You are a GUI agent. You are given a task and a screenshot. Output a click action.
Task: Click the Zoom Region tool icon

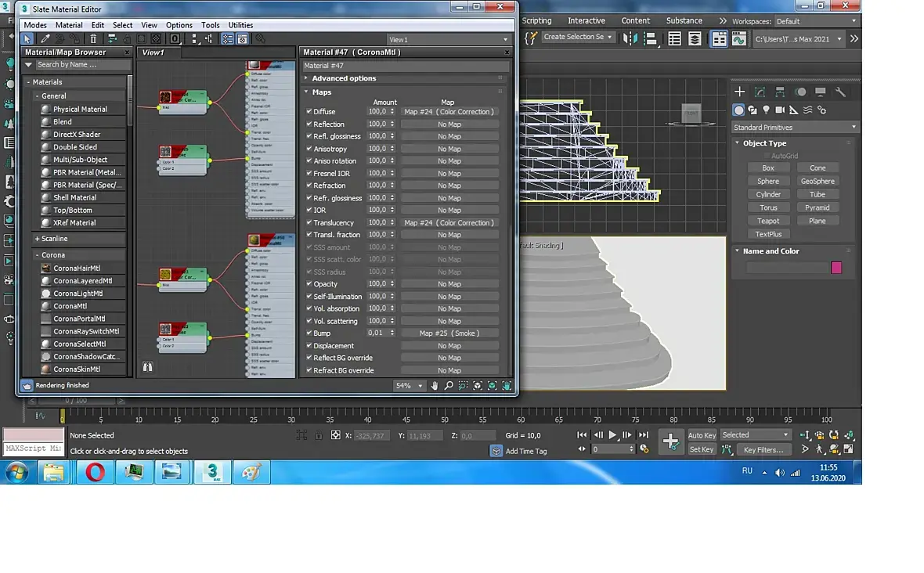[464, 386]
